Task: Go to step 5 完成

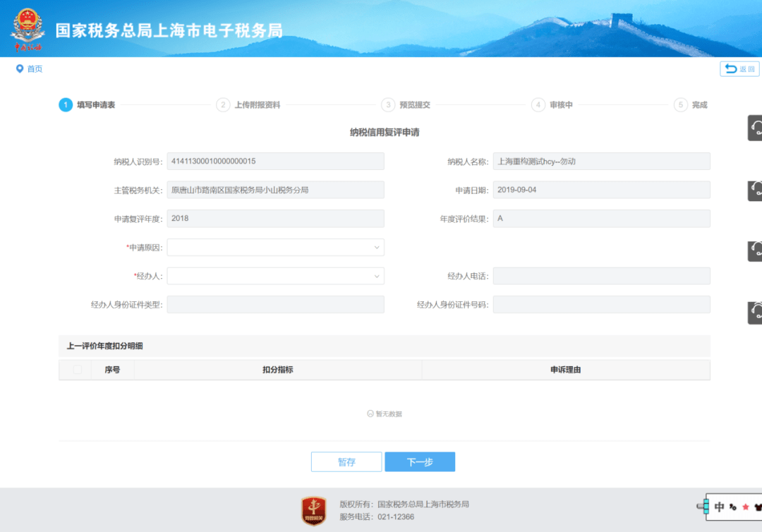Action: [x=691, y=105]
